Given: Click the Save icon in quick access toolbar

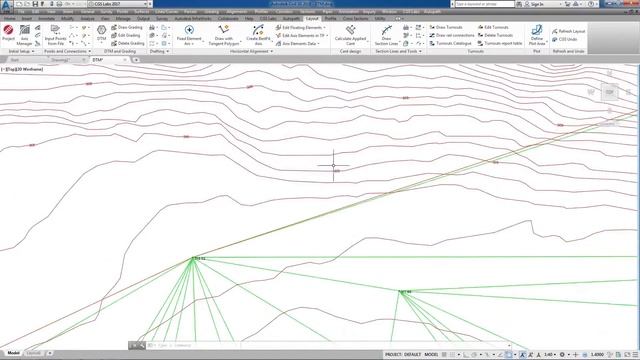Looking at the screenshot, I should click(x=35, y=4).
